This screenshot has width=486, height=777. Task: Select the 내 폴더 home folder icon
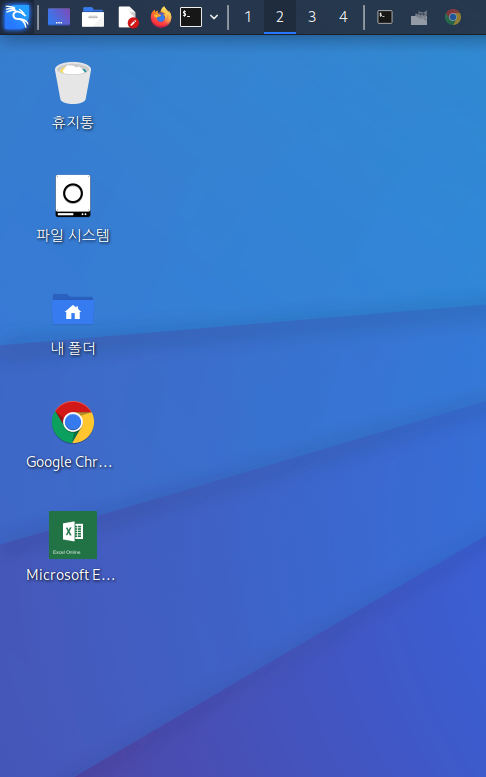[x=73, y=309]
